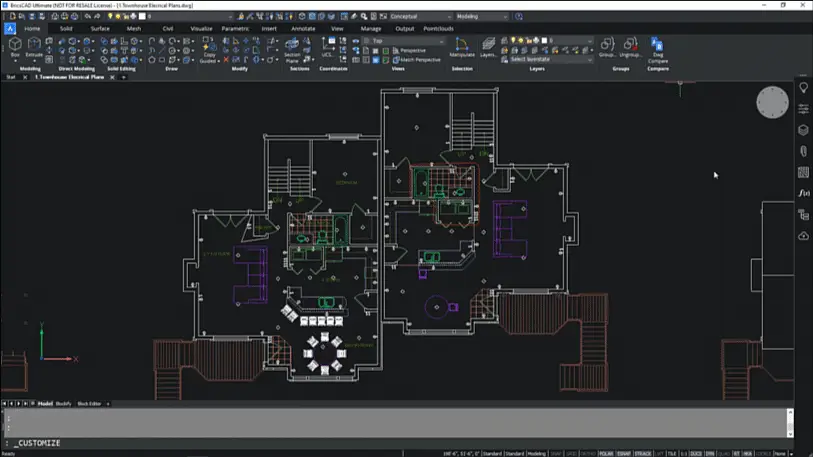The width and height of the screenshot is (813, 457).
Task: Open the Attachments paperclip side panel icon
Action: (803, 151)
